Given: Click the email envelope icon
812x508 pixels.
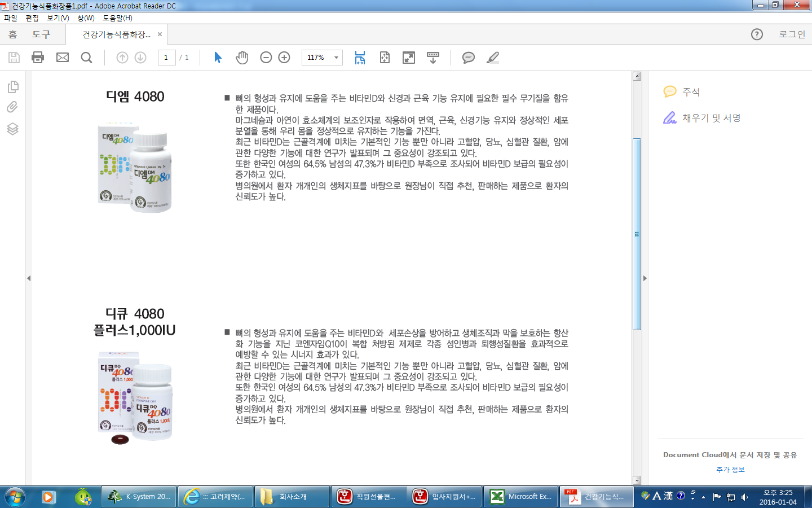Looking at the screenshot, I should coord(63,58).
